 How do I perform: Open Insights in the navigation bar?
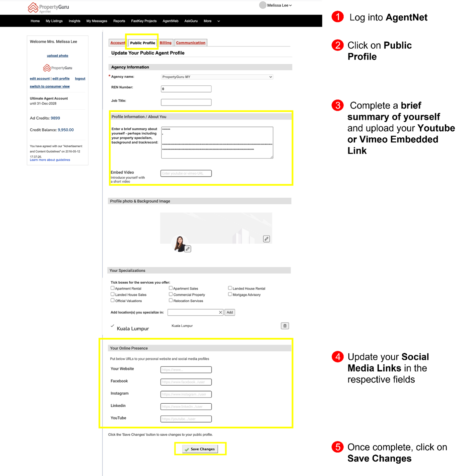pyautogui.click(x=74, y=21)
